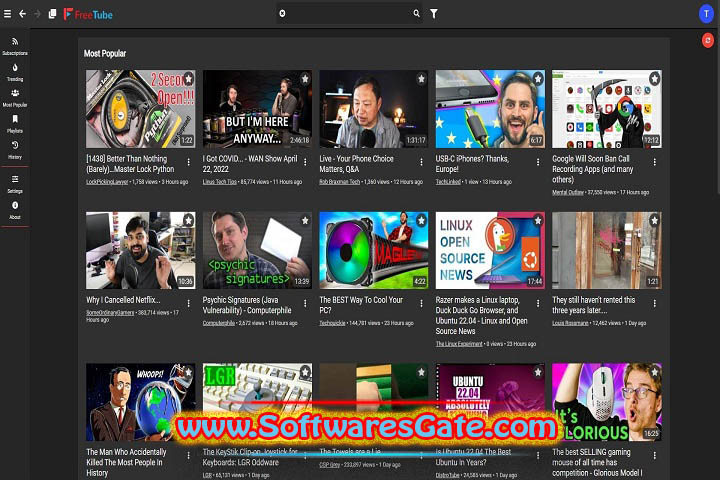Favorite Google Call Recording video star
Viewport: 720px width, 480px height.
click(654, 79)
